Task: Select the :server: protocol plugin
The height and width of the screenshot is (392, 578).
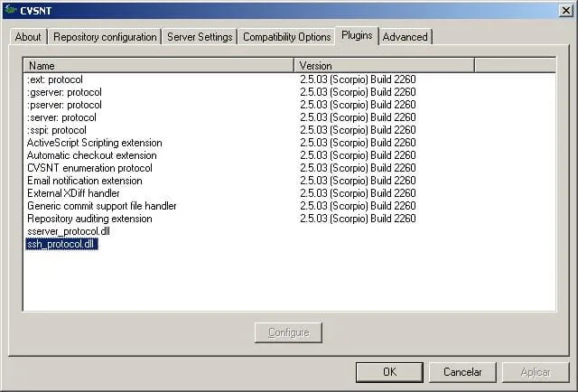Action: click(x=61, y=117)
